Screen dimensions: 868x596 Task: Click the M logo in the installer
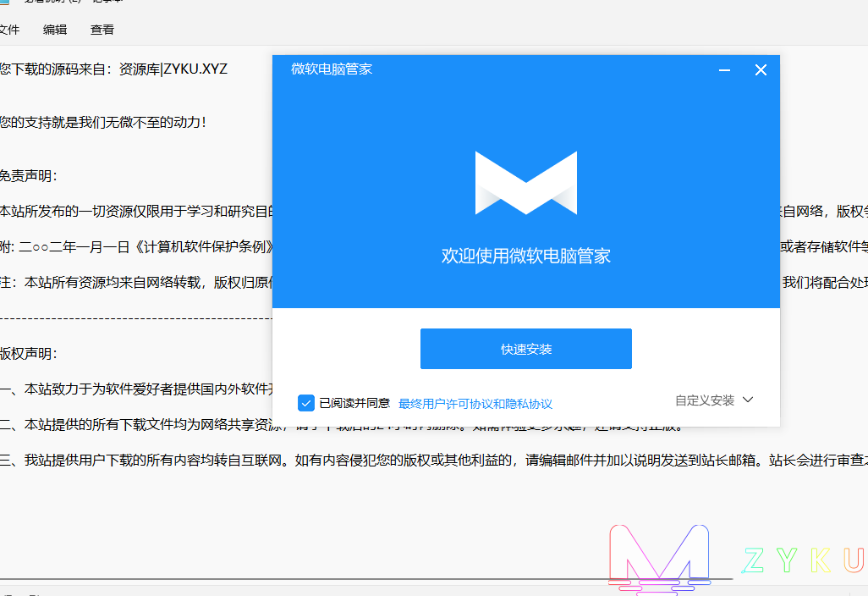click(526, 183)
